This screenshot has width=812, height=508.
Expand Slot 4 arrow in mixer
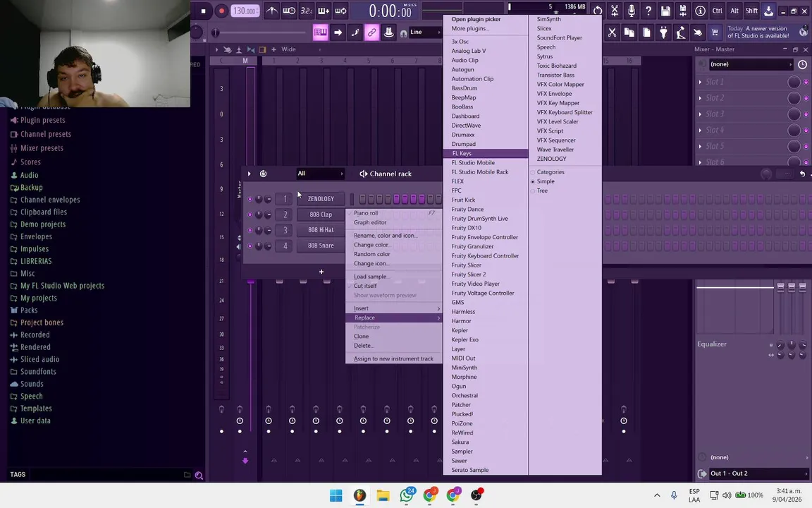(x=700, y=130)
